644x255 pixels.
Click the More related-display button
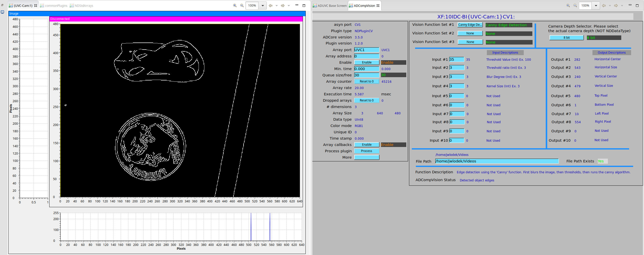[367, 157]
